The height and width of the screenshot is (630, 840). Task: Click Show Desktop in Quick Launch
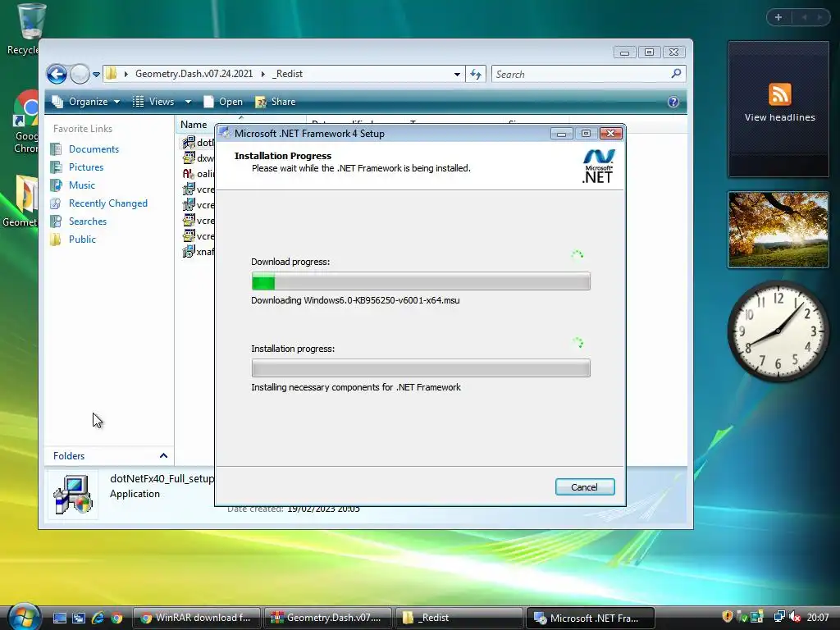coord(59,618)
